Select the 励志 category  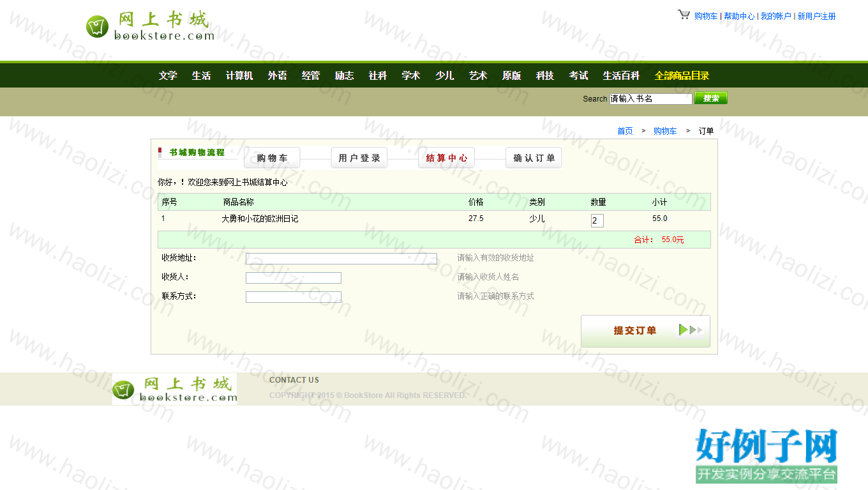pyautogui.click(x=344, y=75)
